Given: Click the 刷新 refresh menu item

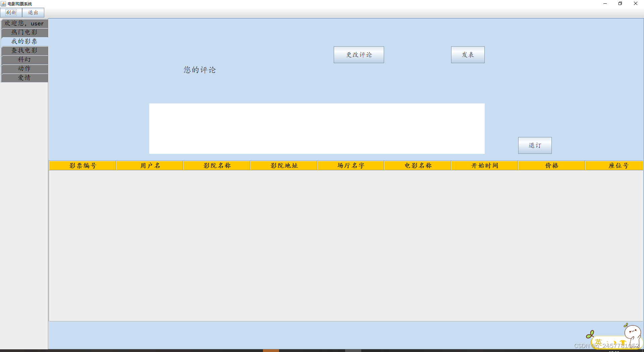Looking at the screenshot, I should coord(11,12).
